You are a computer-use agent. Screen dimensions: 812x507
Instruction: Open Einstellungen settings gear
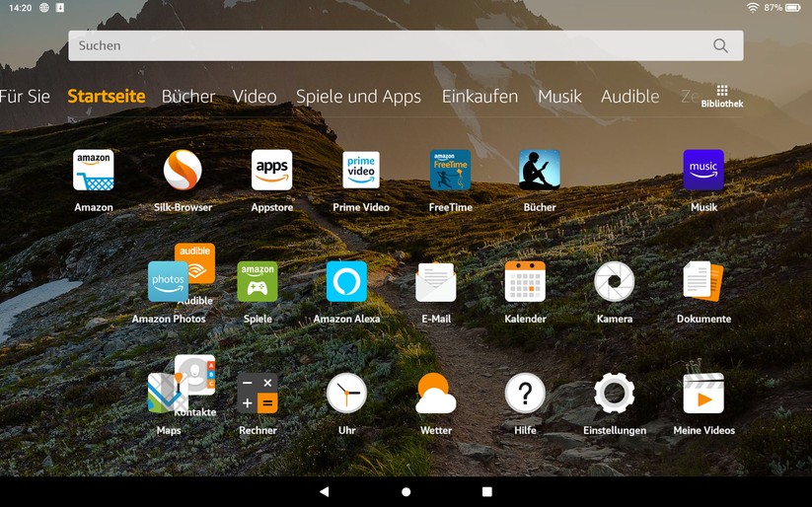[614, 394]
